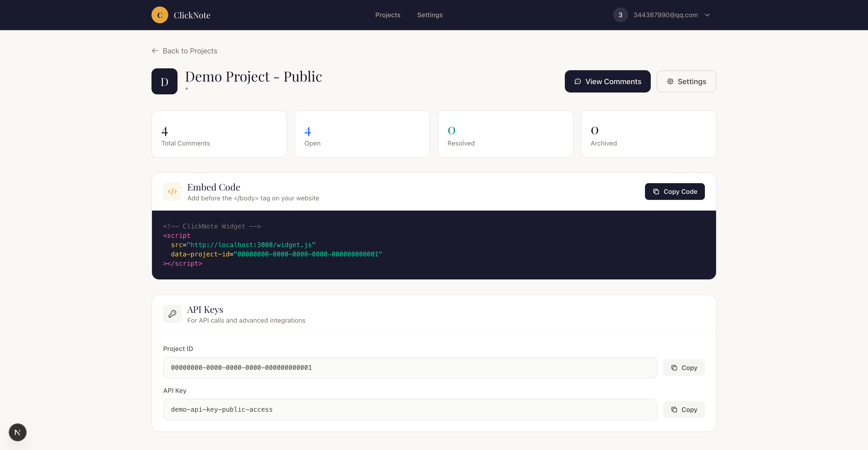
Task: Copy the Project ID value
Action: point(684,368)
